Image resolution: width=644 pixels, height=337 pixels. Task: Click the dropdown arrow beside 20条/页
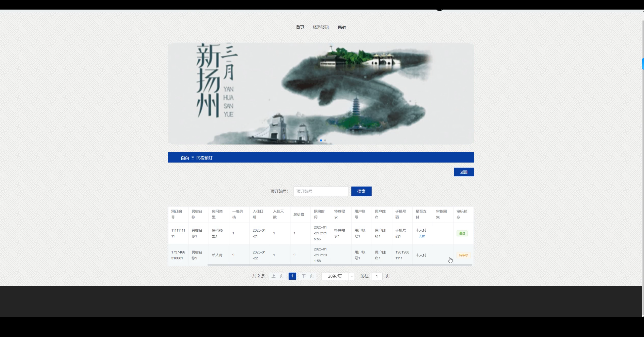tap(352, 276)
